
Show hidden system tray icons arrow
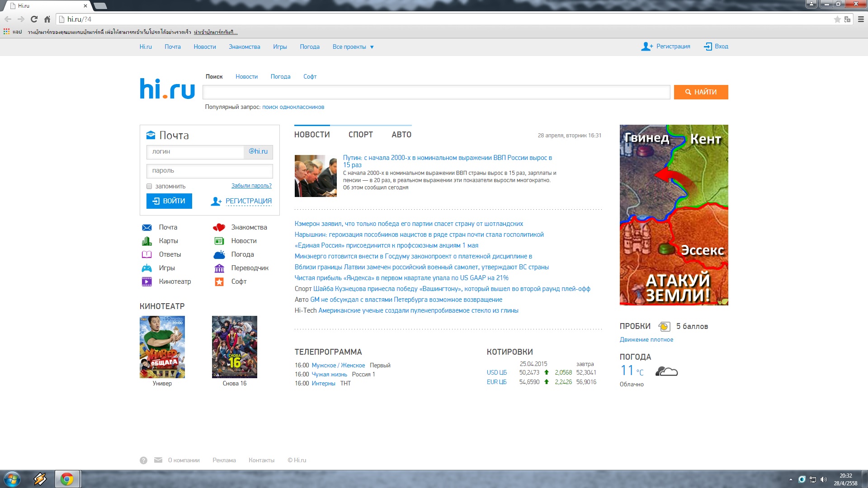791,479
